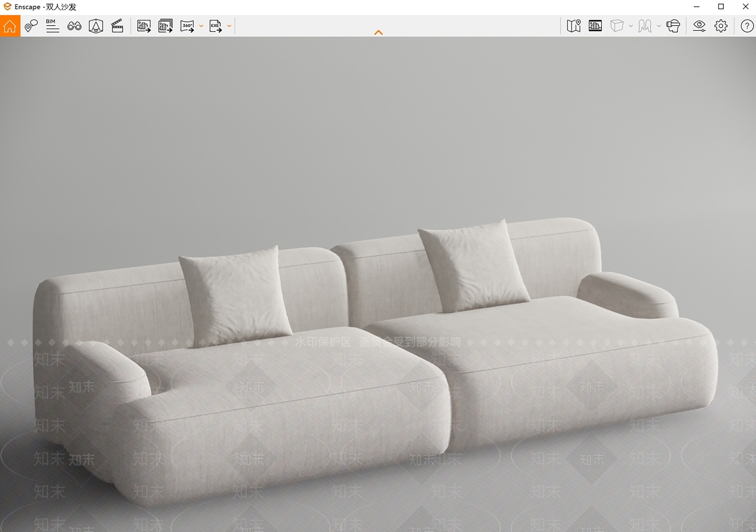Viewport: 756px width, 532px height.
Task: Expand the 360 panorama export dropdown
Action: point(201,26)
